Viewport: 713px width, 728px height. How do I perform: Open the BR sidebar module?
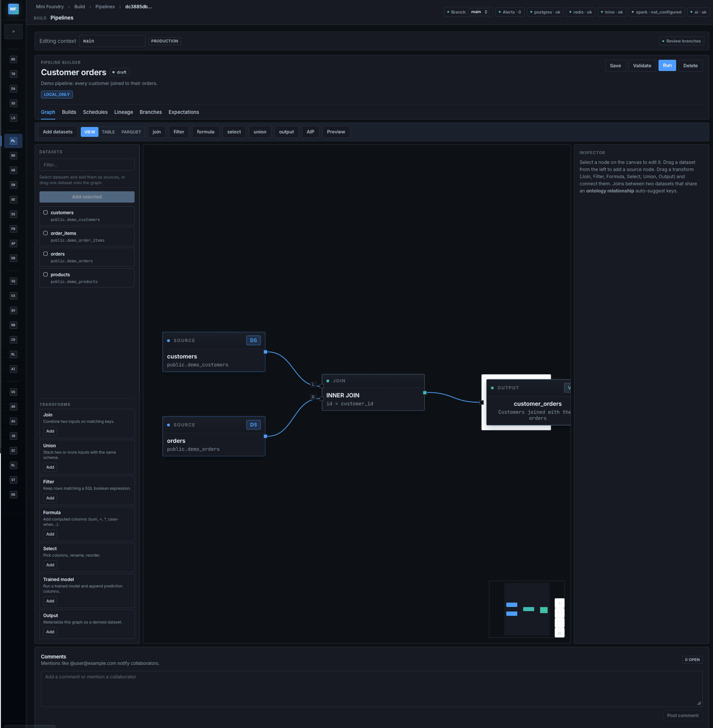13,156
